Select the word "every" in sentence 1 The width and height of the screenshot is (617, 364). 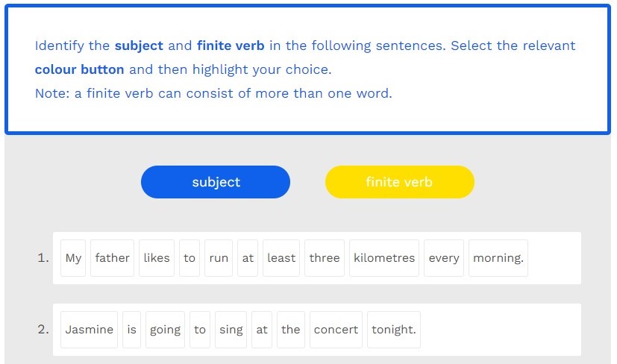[444, 258]
